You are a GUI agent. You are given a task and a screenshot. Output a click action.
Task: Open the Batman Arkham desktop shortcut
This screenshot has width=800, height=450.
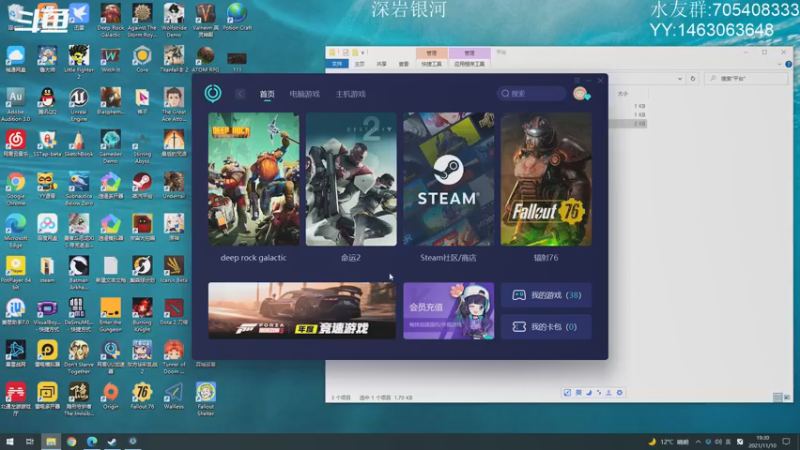pos(79,273)
